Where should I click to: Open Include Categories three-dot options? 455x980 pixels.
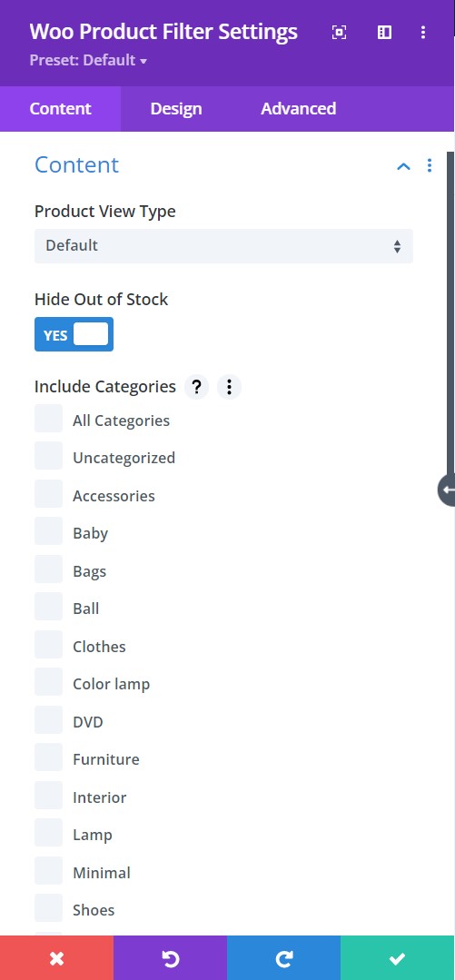[x=229, y=387]
